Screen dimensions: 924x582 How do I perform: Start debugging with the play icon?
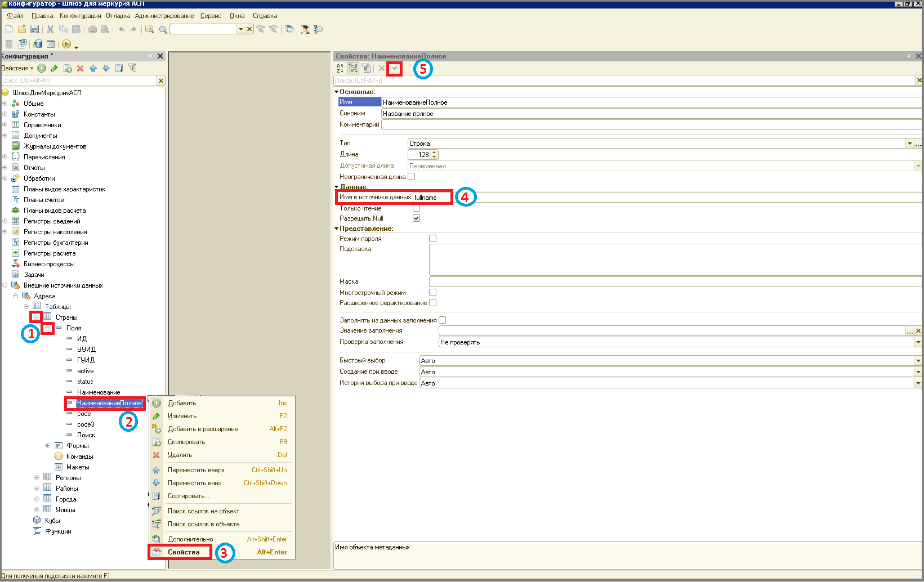[x=66, y=44]
